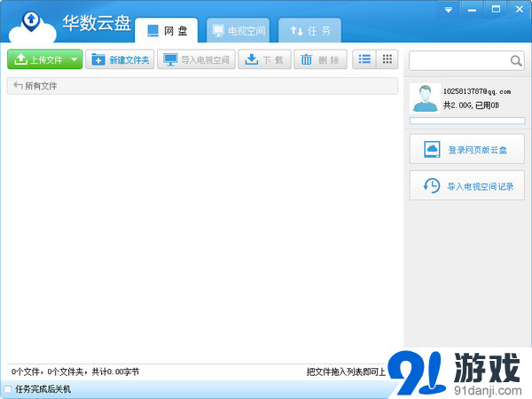Click the user avatar picture

[425, 98]
